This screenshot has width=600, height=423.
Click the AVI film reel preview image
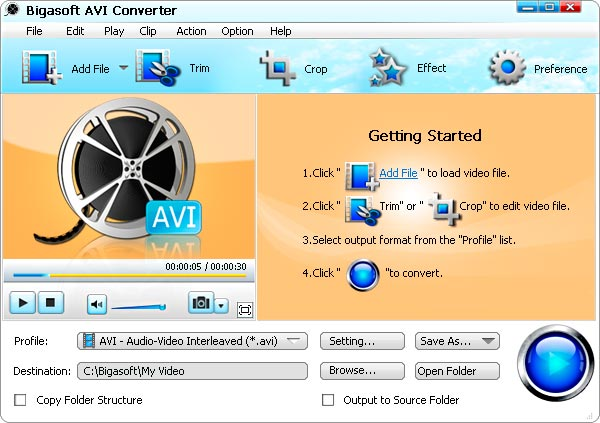[x=129, y=177]
